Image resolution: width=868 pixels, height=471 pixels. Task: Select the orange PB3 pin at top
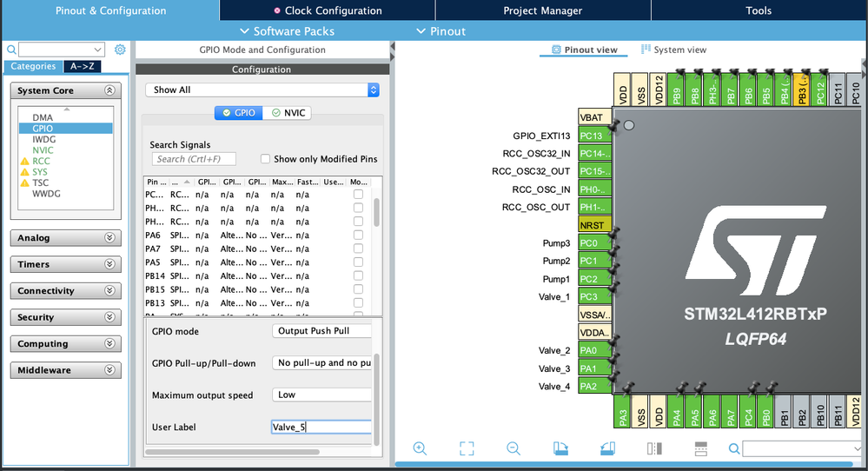click(x=802, y=90)
